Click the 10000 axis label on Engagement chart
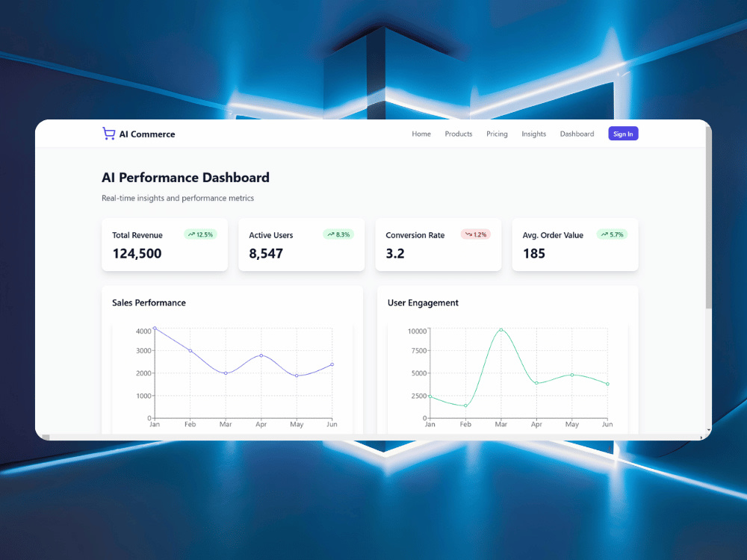Viewport: 747px width, 560px height. pyautogui.click(x=418, y=331)
